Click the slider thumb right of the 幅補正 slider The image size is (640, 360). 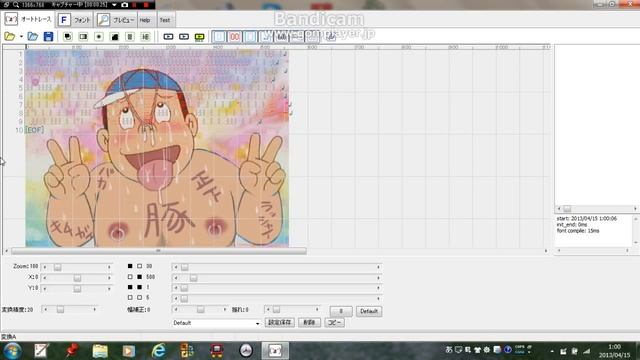tap(277, 309)
